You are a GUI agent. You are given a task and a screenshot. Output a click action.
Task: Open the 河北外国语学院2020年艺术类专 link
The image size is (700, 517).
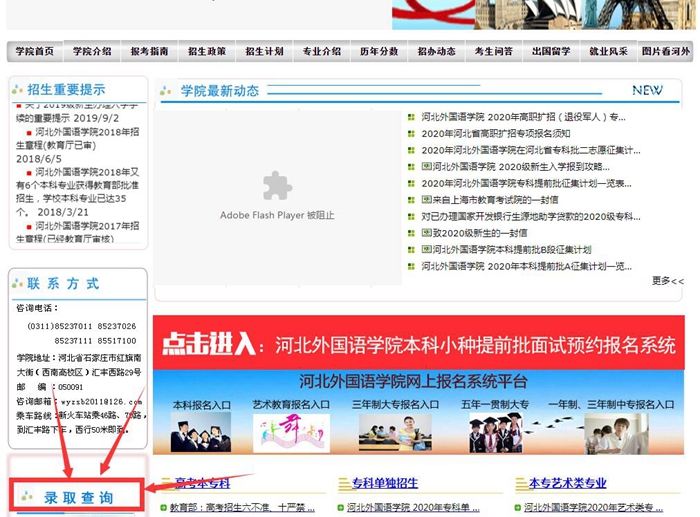pos(593,508)
